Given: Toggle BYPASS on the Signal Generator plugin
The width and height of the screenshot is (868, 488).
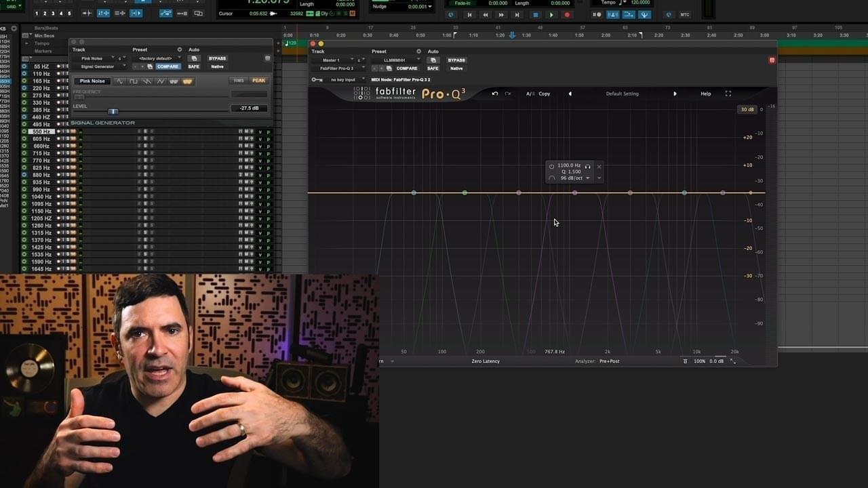Looking at the screenshot, I should (217, 58).
